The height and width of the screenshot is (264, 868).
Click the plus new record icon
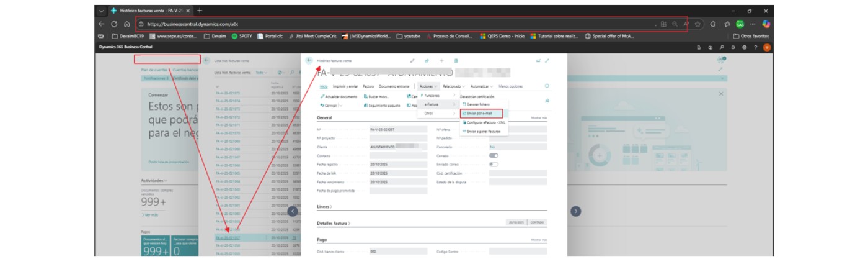click(x=441, y=61)
